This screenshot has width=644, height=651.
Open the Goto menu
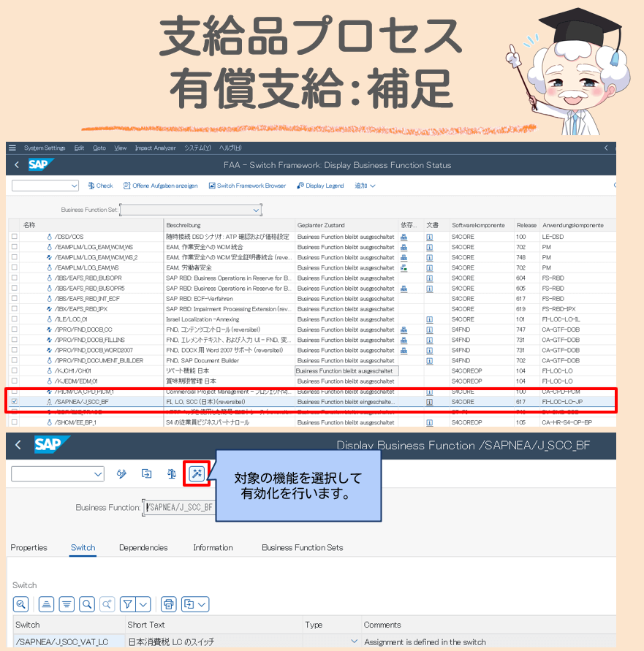click(x=99, y=148)
